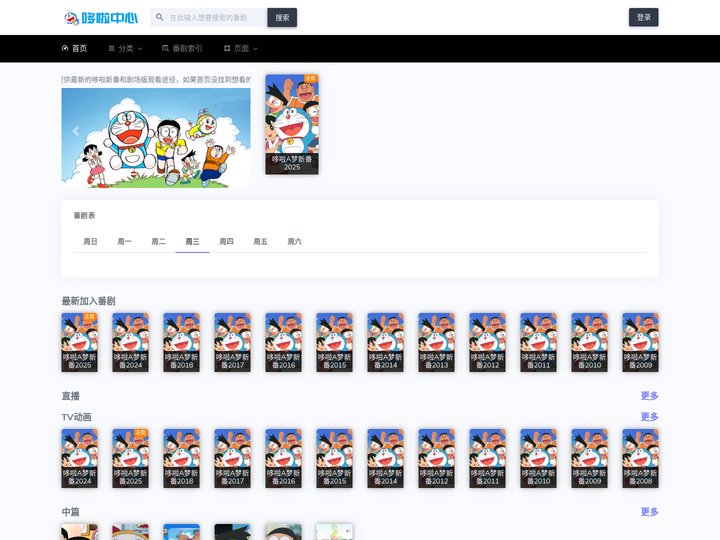720x540 pixels.
Task: Click the 搜索 search button
Action: pos(282,17)
